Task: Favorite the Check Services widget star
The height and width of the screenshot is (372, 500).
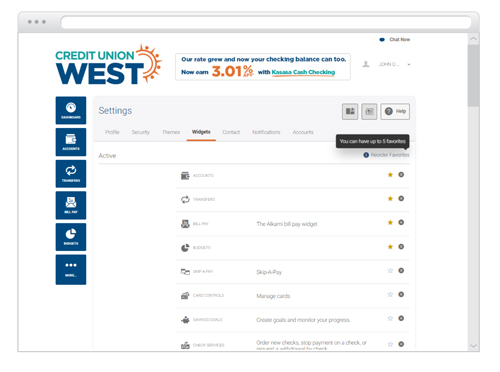Action: pyautogui.click(x=390, y=344)
